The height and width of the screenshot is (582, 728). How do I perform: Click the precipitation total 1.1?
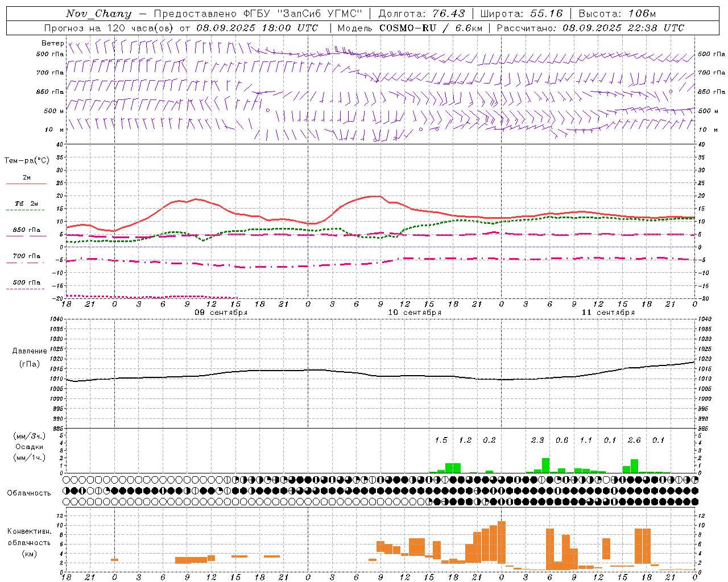[x=586, y=440]
